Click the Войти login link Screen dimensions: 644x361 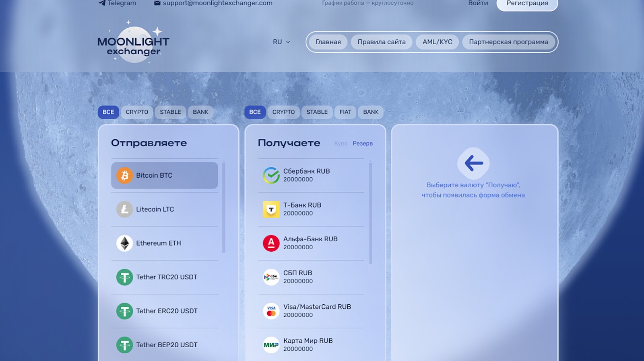click(x=478, y=3)
